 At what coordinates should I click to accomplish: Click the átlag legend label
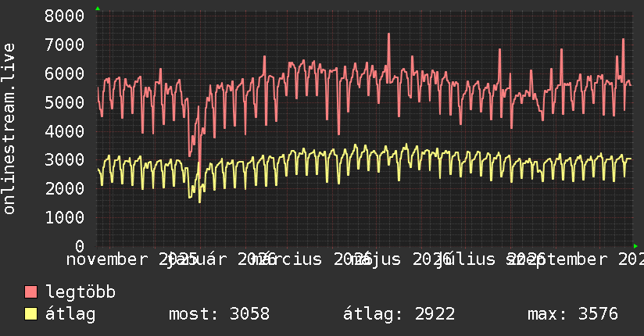point(70,314)
